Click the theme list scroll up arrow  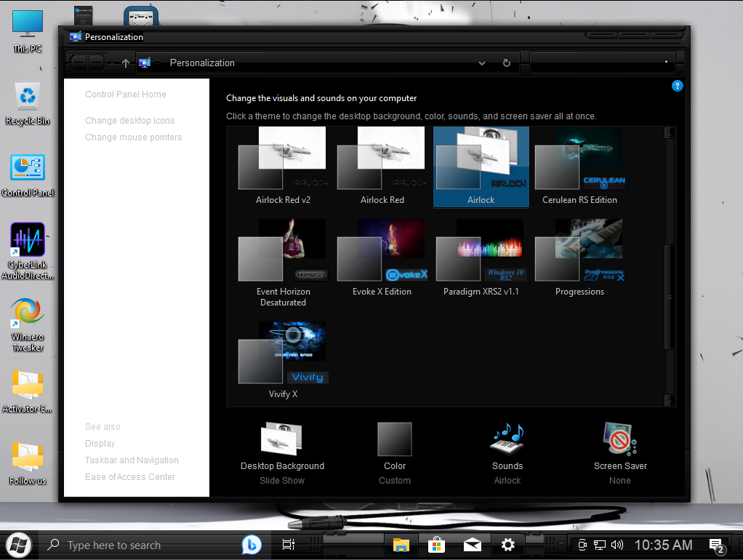(670, 133)
